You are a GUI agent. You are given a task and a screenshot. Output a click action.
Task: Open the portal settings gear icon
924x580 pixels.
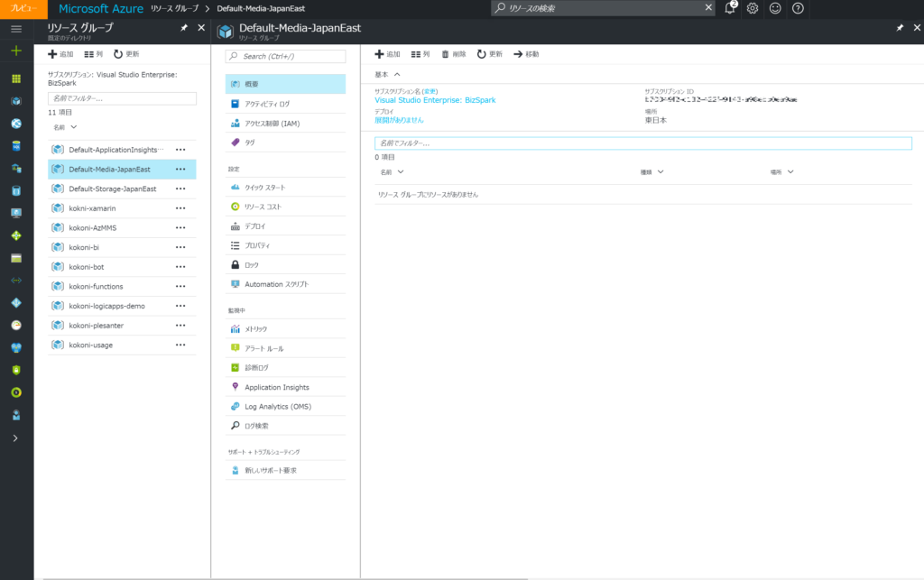coord(753,8)
